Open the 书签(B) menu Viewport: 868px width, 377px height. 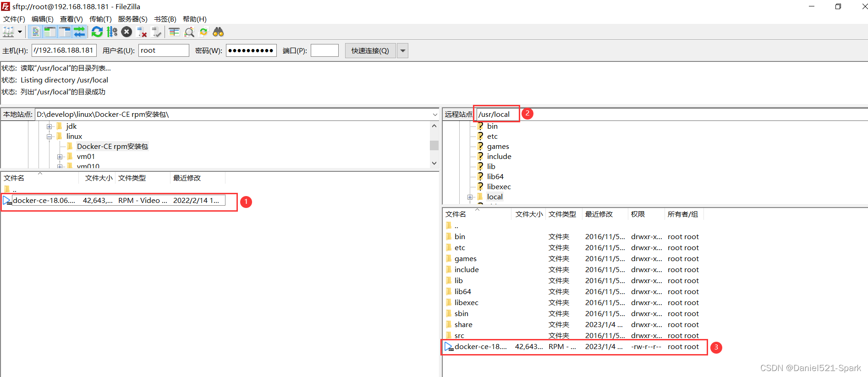(165, 19)
